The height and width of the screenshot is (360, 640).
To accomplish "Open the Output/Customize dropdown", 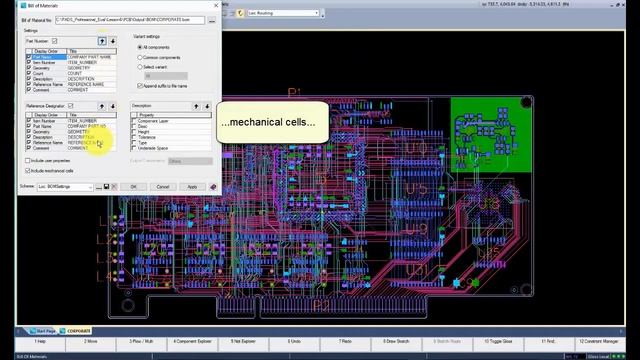I will coord(190,161).
